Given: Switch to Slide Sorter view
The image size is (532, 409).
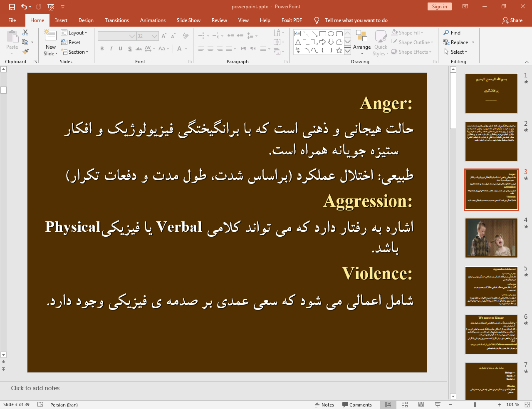Looking at the screenshot, I should click(x=404, y=404).
